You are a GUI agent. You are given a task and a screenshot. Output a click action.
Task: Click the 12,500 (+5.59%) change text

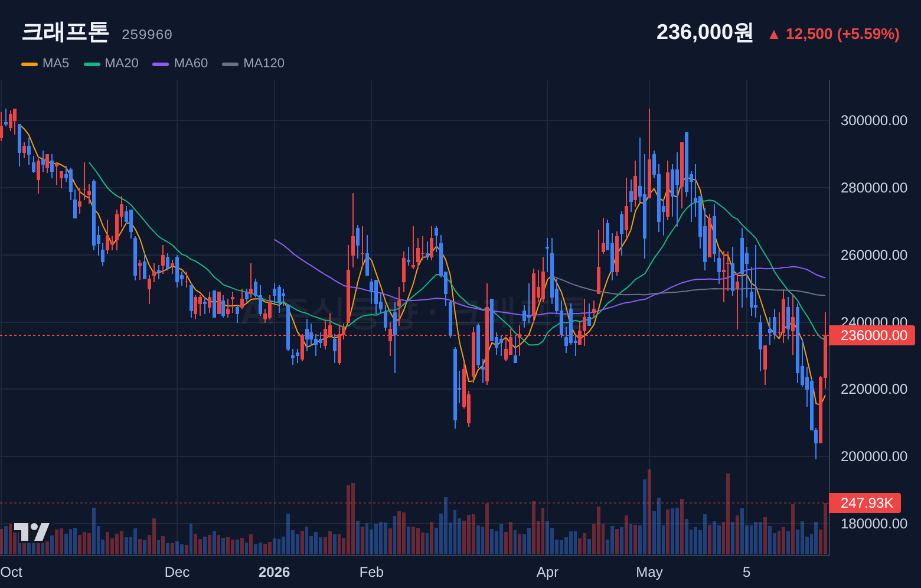pyautogui.click(x=842, y=34)
